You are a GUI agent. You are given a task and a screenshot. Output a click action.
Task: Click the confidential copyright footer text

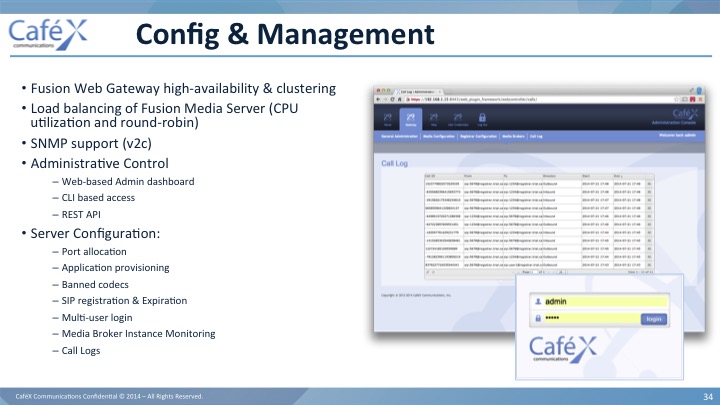(109, 396)
